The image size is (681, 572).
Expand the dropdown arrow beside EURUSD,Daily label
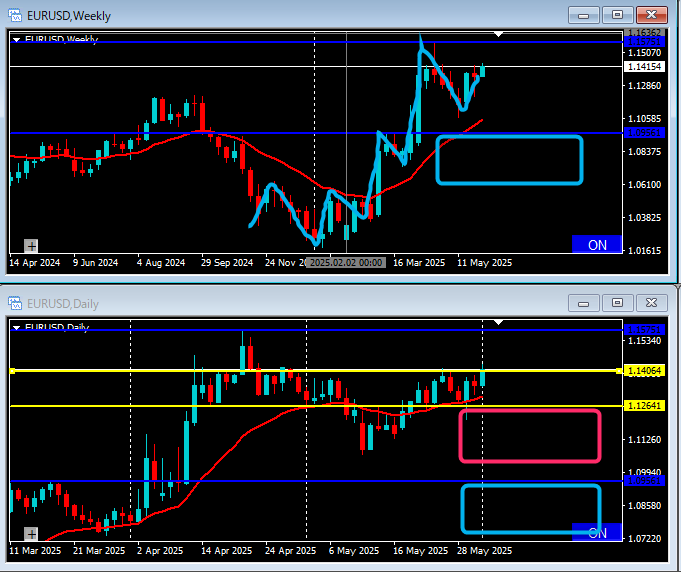tap(17, 327)
